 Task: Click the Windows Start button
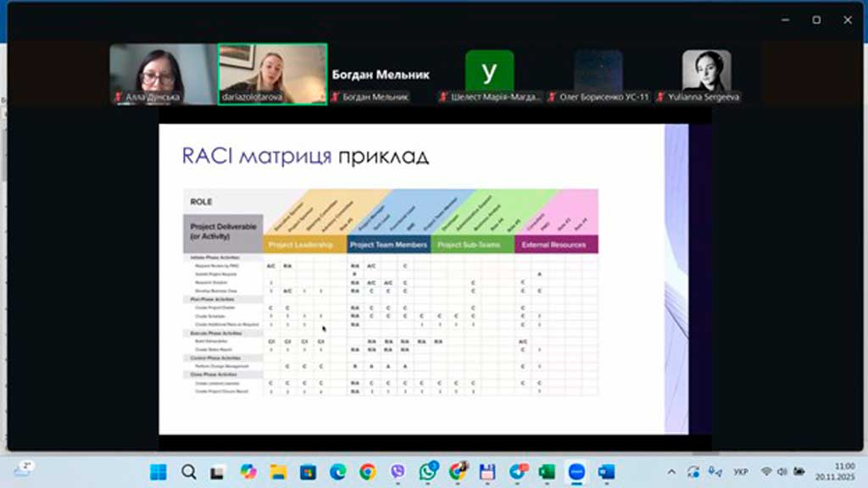159,471
